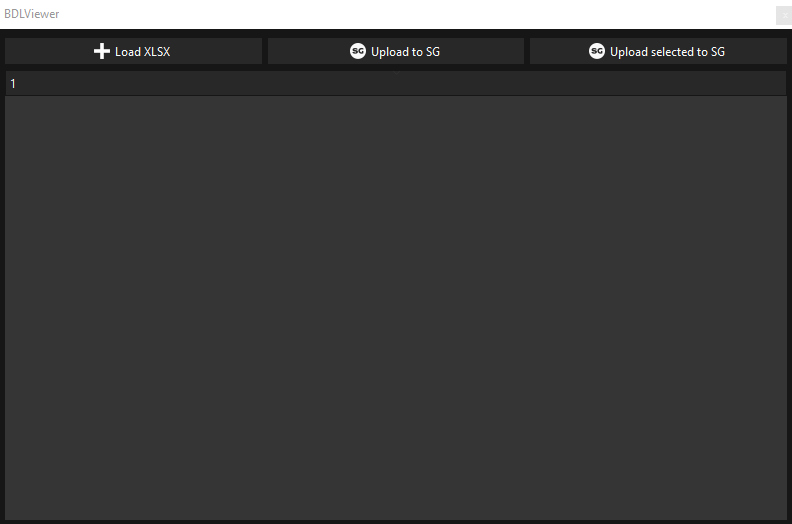Click the "Upload to SG" text label

pos(405,52)
